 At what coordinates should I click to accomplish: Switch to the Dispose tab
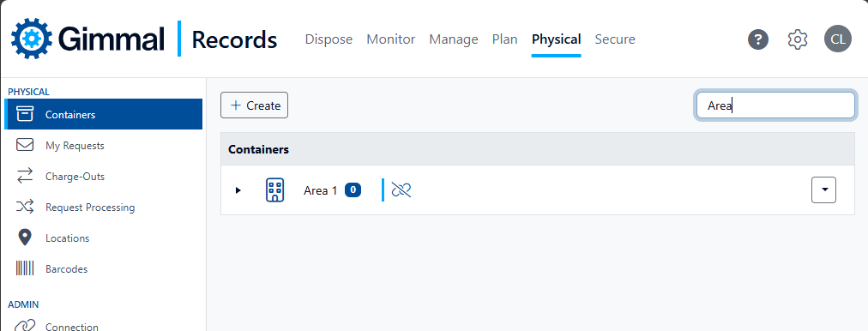tap(329, 39)
